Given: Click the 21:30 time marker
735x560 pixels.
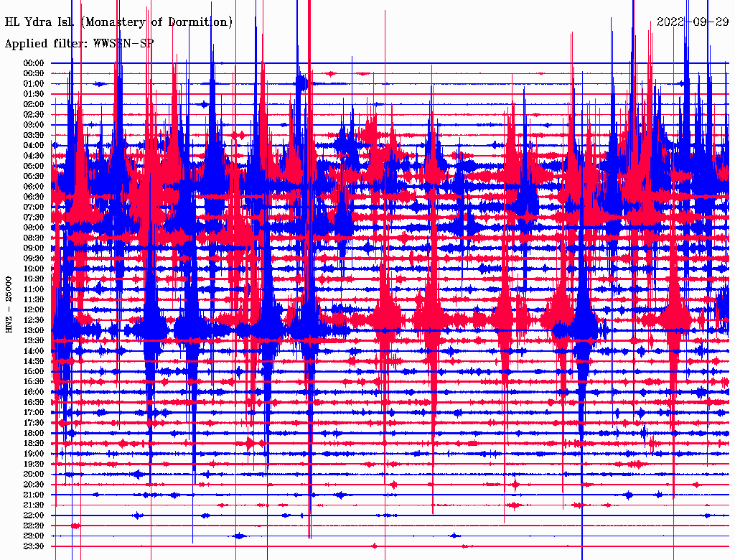Looking at the screenshot, I should [x=34, y=505].
